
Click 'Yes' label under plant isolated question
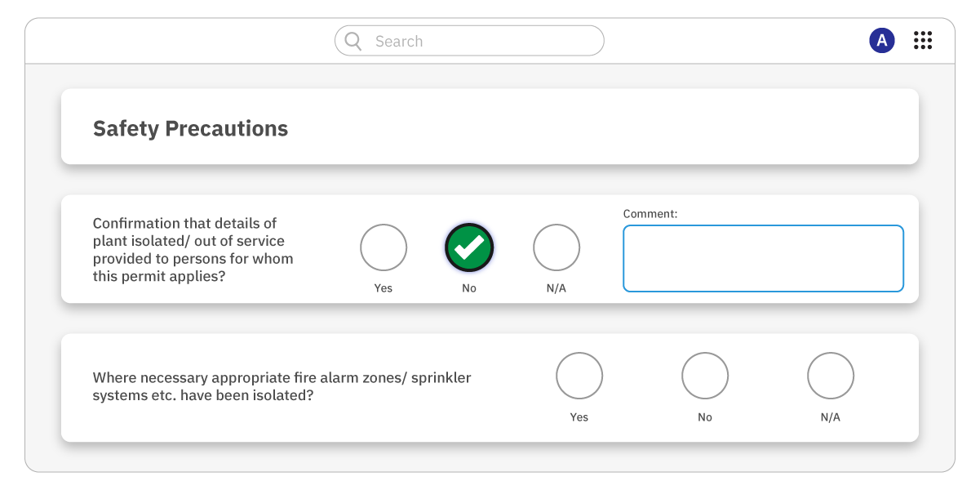(x=384, y=288)
